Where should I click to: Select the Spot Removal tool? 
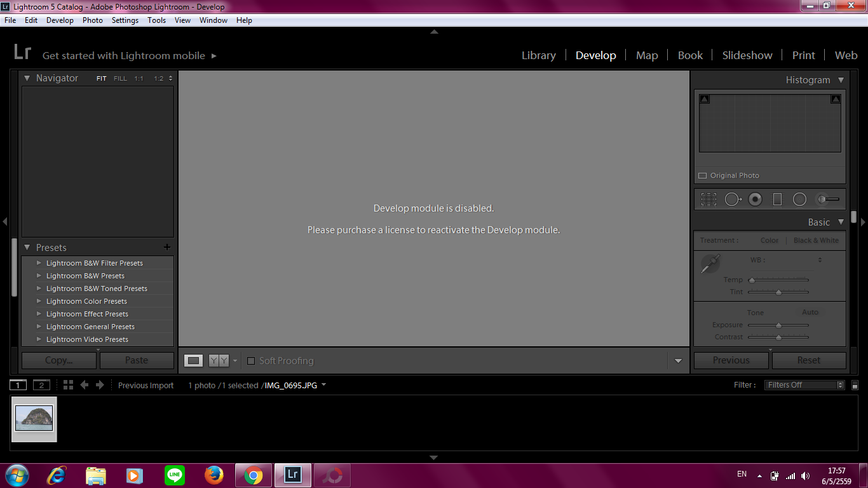pyautogui.click(x=733, y=200)
